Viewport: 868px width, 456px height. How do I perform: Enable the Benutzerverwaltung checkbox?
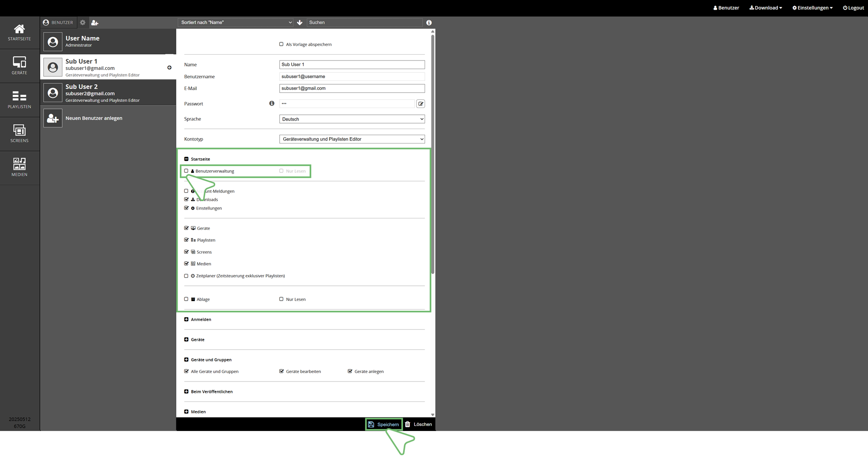click(186, 171)
